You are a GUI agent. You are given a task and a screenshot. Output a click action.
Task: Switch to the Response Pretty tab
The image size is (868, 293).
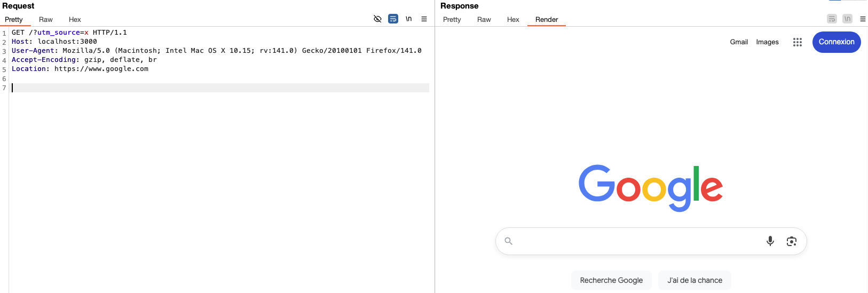coord(452,19)
